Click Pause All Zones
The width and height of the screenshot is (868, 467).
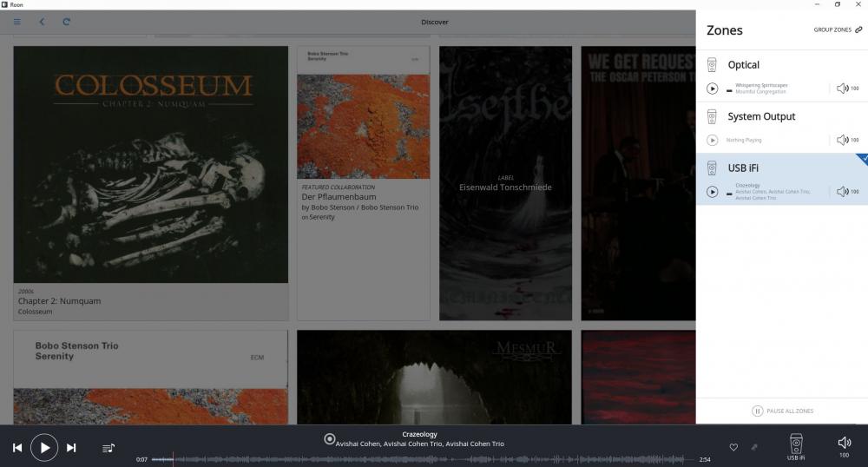(x=782, y=411)
